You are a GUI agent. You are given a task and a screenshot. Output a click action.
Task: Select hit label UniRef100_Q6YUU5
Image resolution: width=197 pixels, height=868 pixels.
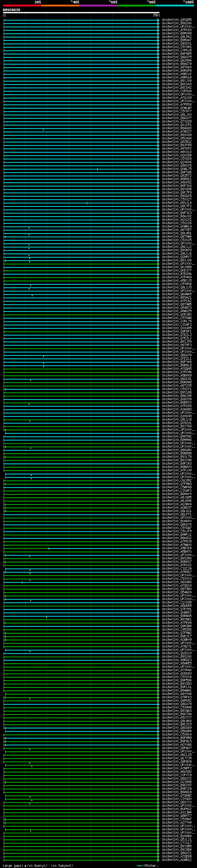click(177, 189)
